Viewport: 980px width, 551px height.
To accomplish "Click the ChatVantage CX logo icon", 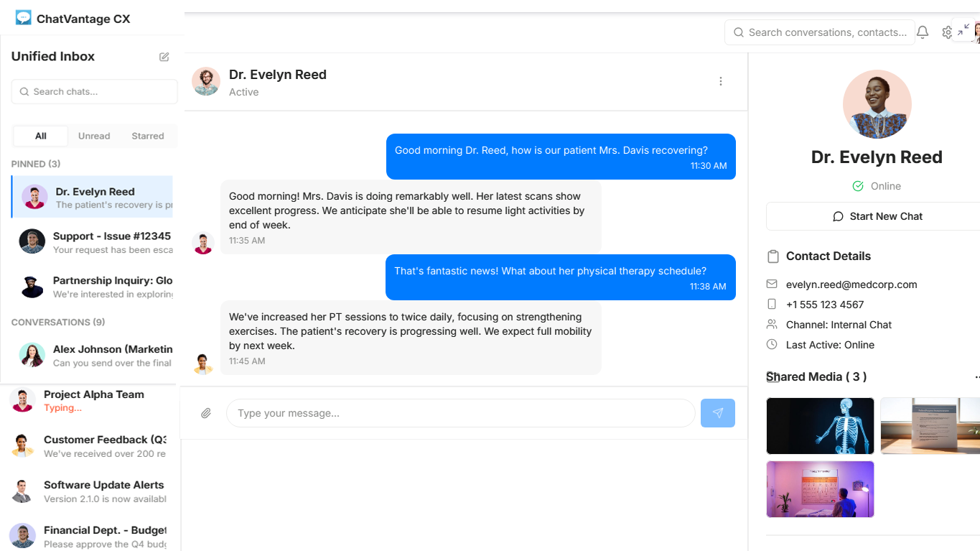I will click(24, 18).
